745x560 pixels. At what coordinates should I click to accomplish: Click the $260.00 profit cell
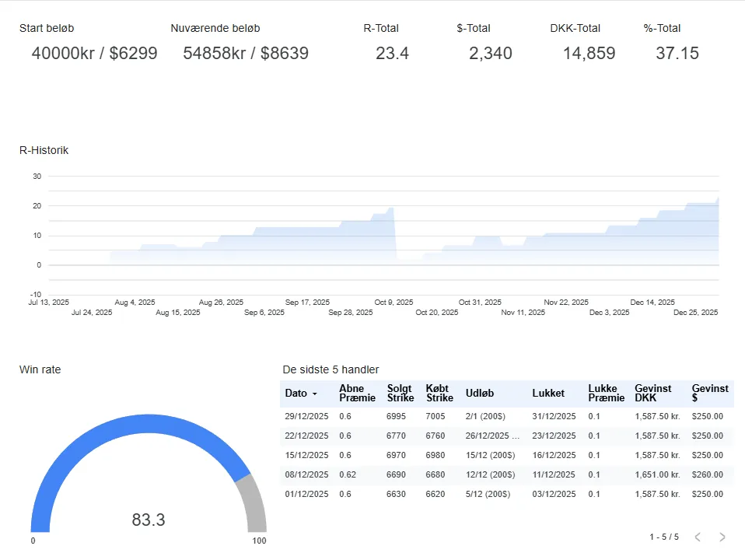(708, 475)
